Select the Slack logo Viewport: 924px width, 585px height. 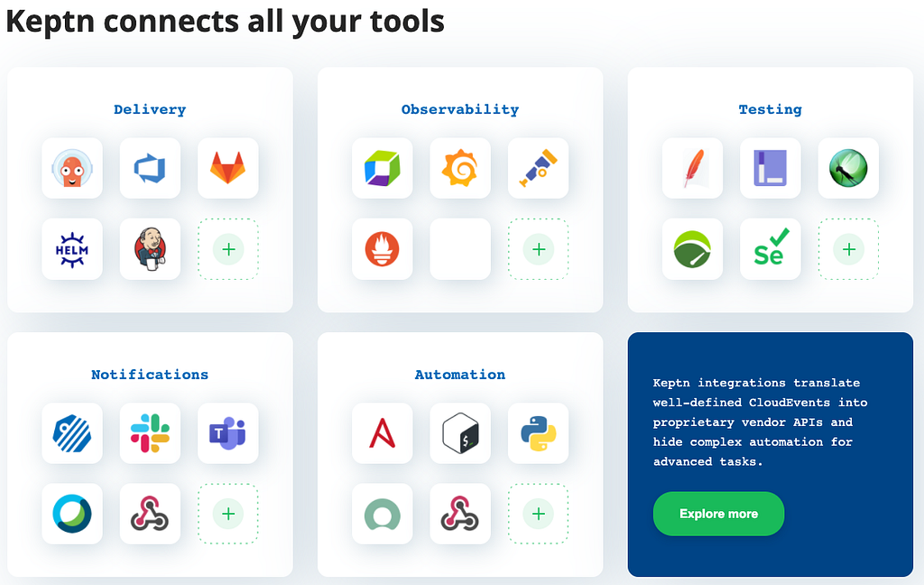coord(150,432)
